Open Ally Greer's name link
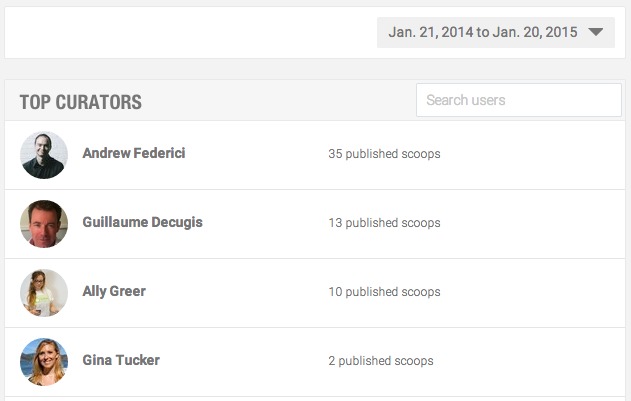The height and width of the screenshot is (401, 631). coord(114,291)
